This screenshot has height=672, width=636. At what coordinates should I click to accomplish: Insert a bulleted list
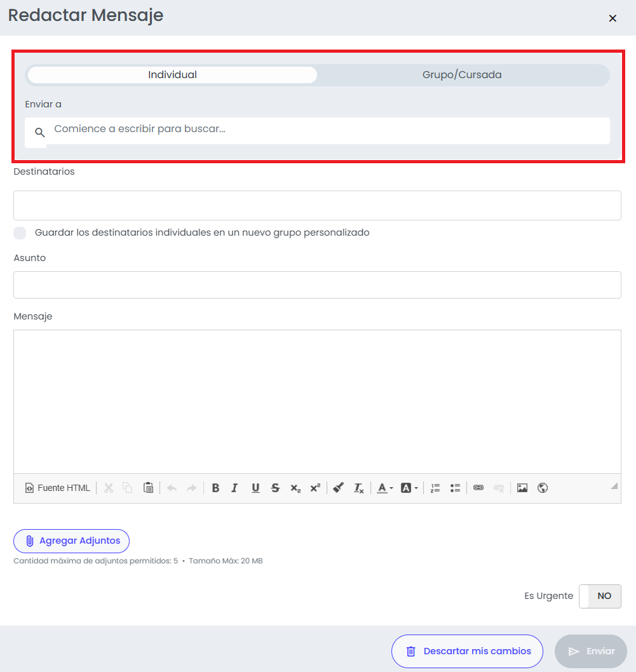pos(455,488)
